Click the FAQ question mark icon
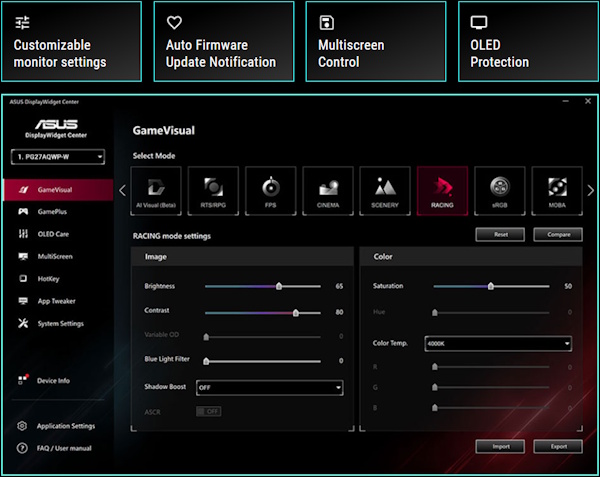The height and width of the screenshot is (477, 600). [x=22, y=448]
